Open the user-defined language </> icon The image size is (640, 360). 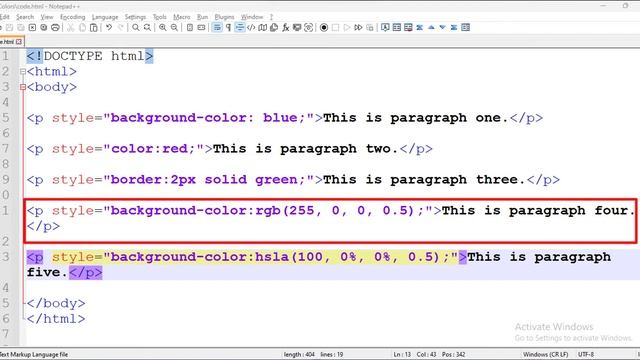[251, 27]
